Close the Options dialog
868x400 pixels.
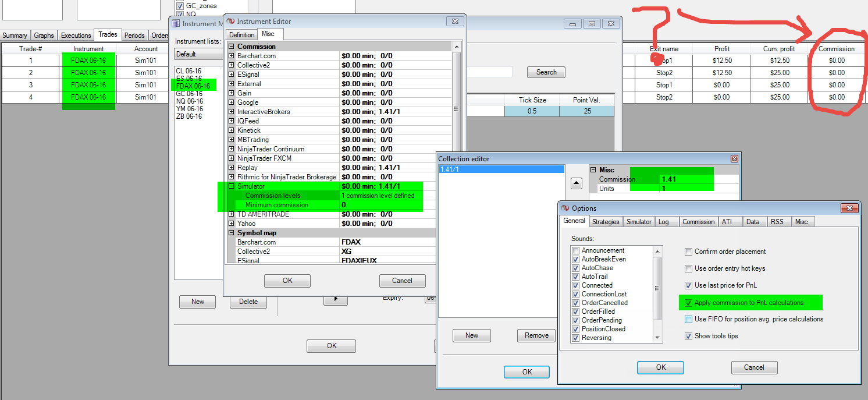851,208
